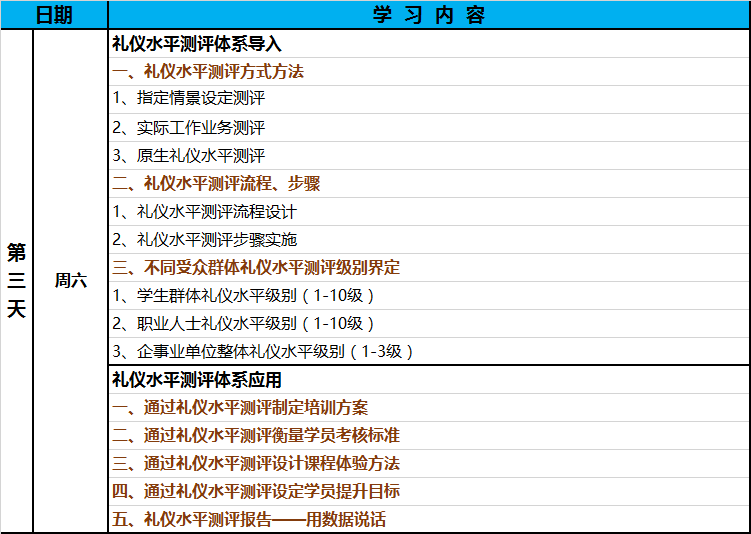Click the 第三天 merged cell
751x534 pixels.
[x=17, y=281]
